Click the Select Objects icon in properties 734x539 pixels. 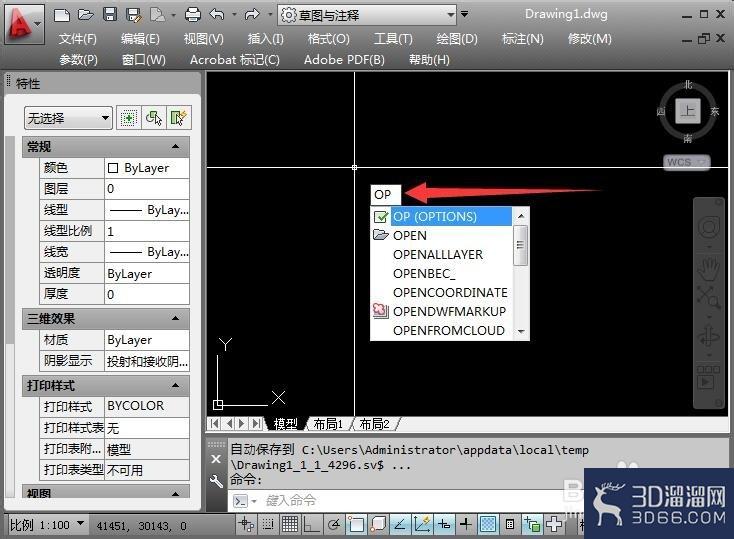(x=154, y=118)
